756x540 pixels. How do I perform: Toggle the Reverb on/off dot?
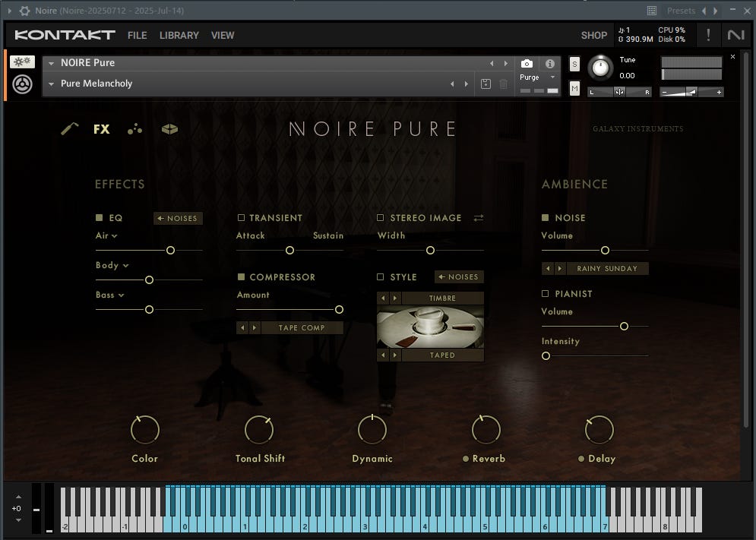tap(465, 459)
